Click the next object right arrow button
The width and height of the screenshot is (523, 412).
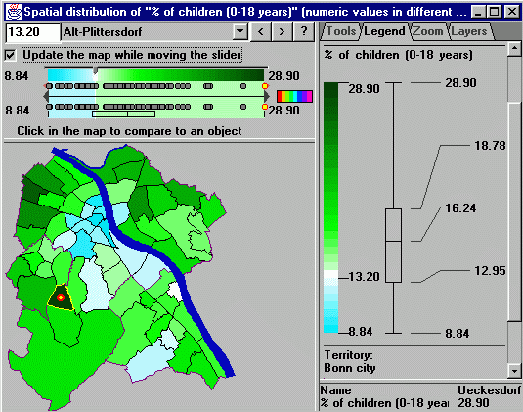pyautogui.click(x=282, y=32)
